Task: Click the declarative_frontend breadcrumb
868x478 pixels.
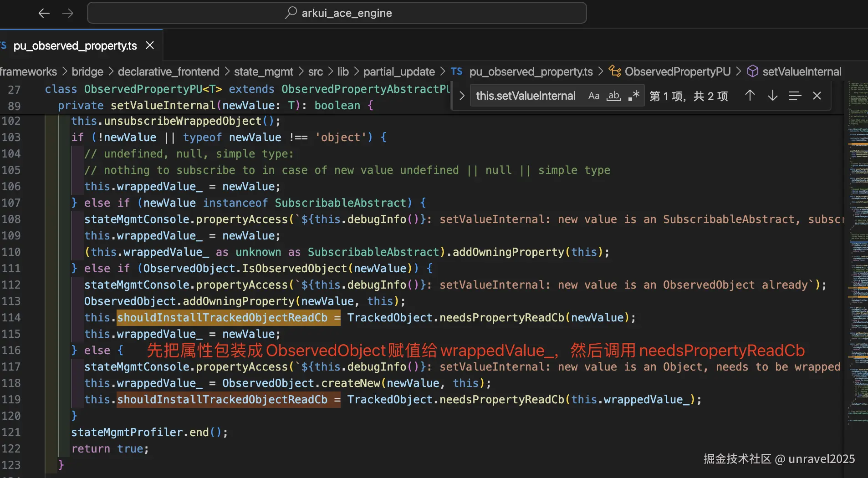Action: click(168, 71)
